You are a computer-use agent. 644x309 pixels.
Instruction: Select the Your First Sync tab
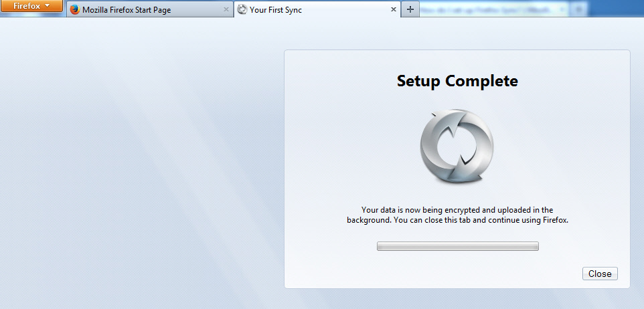[x=317, y=9]
